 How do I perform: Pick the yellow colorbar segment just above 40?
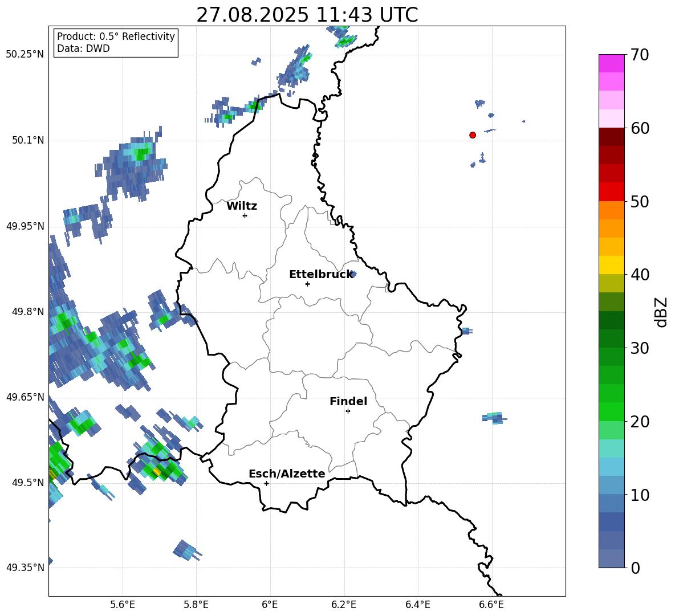click(612, 265)
